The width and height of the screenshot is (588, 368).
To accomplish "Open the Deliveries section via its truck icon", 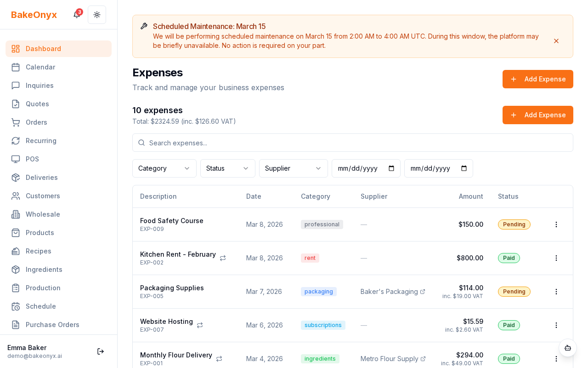I will click(x=16, y=178).
